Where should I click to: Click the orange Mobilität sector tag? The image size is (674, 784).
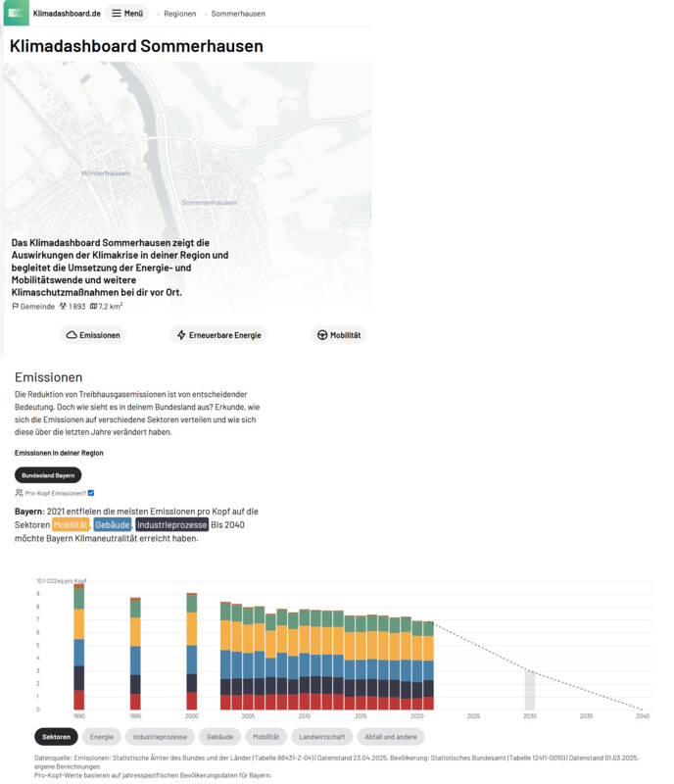71,525
